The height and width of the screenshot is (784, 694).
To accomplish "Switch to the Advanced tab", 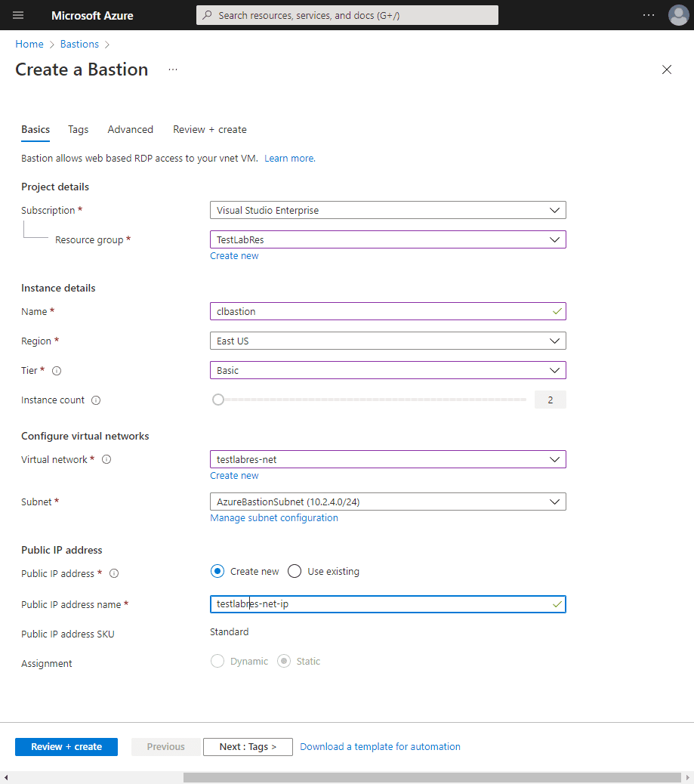I will click(130, 130).
